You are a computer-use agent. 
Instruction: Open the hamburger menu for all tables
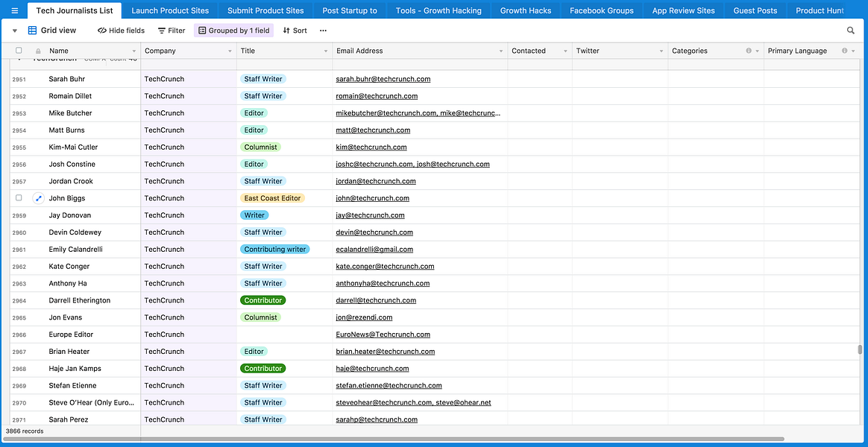[14, 10]
